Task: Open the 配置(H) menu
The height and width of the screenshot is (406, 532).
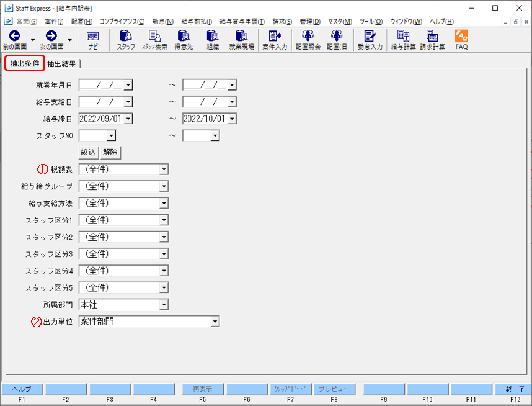Action: click(x=82, y=21)
